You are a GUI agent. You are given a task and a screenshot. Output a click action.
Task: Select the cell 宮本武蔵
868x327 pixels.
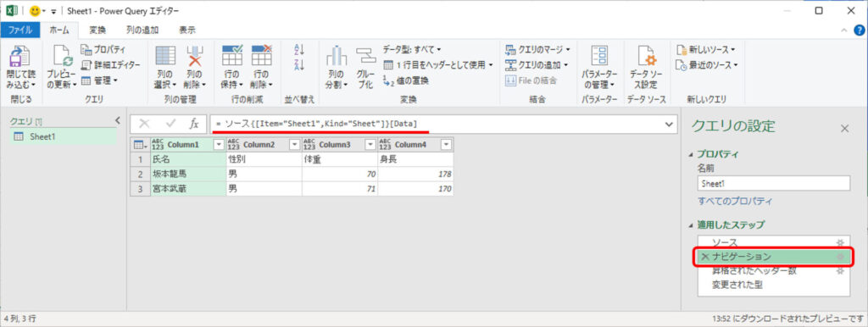click(x=188, y=189)
